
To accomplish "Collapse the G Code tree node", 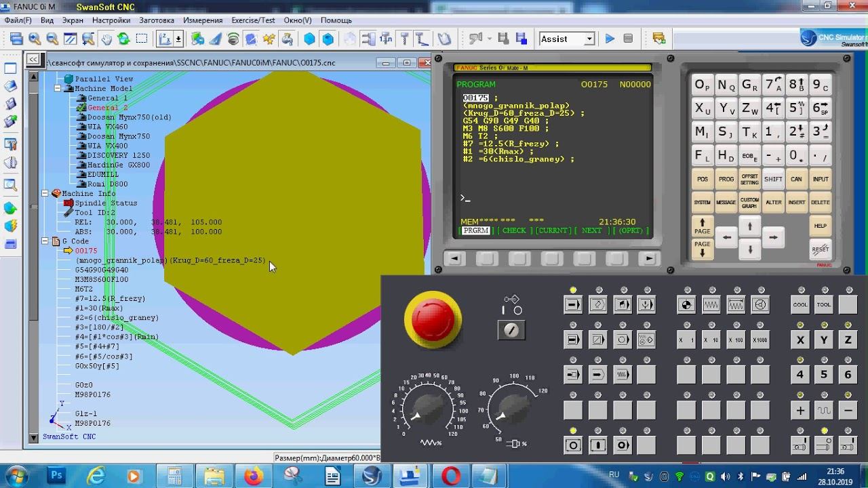I will point(45,241).
